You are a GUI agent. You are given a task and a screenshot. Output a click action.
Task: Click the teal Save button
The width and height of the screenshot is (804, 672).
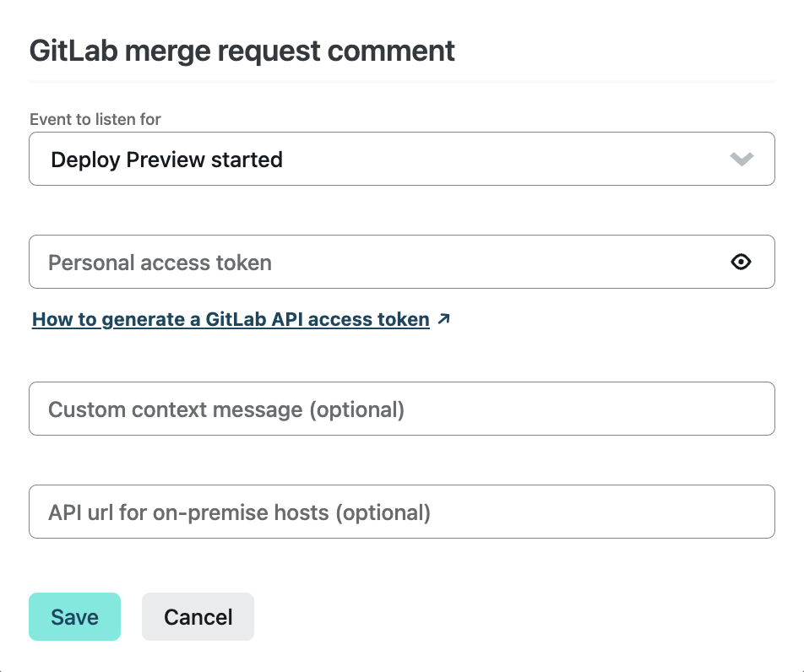(74, 616)
